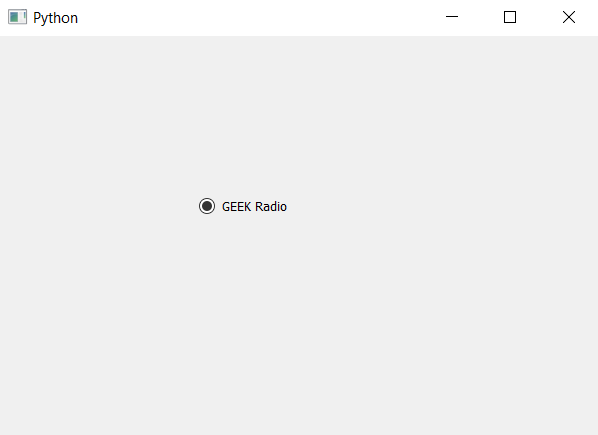Image resolution: width=598 pixels, height=435 pixels.
Task: Click the word "GEEK" in the label
Action: 236,206
